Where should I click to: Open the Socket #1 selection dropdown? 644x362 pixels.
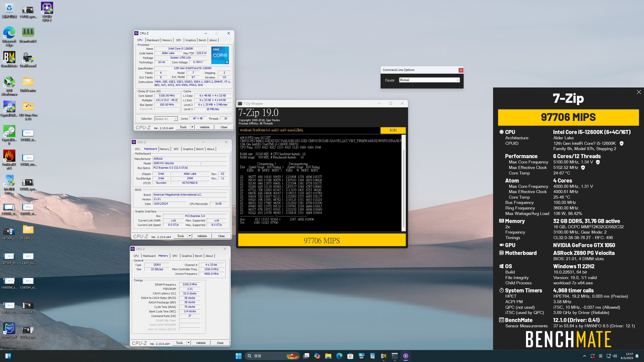click(x=166, y=119)
